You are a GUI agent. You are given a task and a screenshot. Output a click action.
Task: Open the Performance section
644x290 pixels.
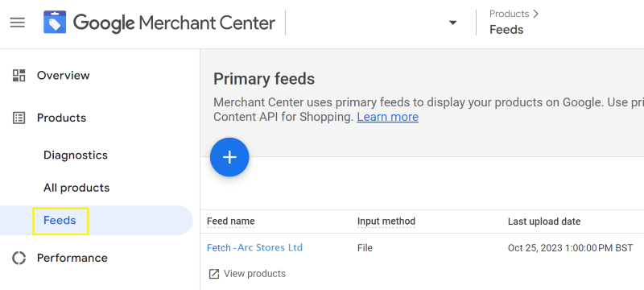click(72, 258)
